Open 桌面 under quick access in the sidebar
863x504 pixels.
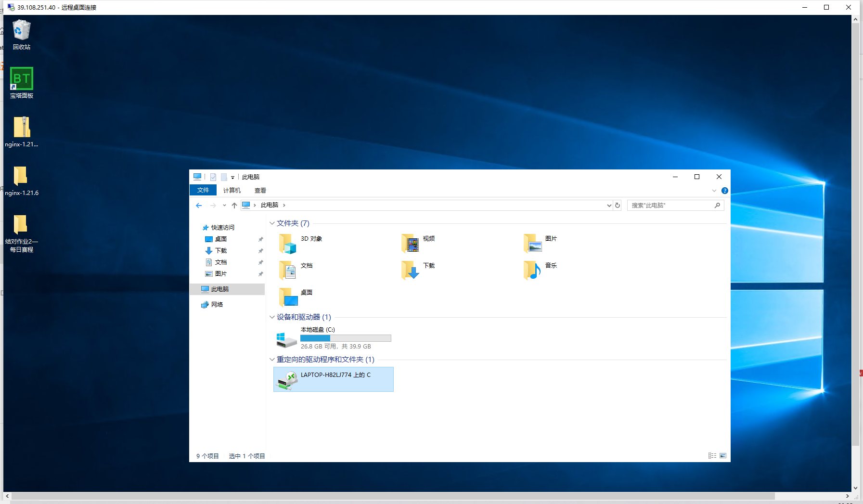pos(221,239)
